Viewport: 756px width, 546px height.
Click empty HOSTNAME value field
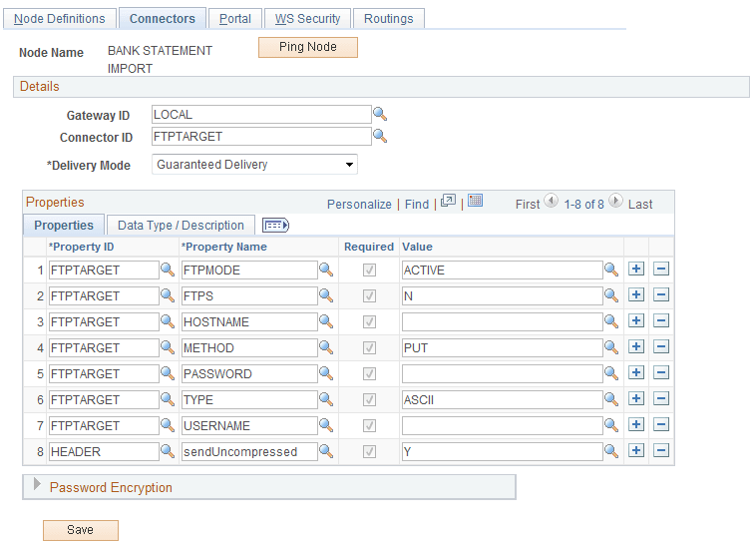[x=502, y=321]
